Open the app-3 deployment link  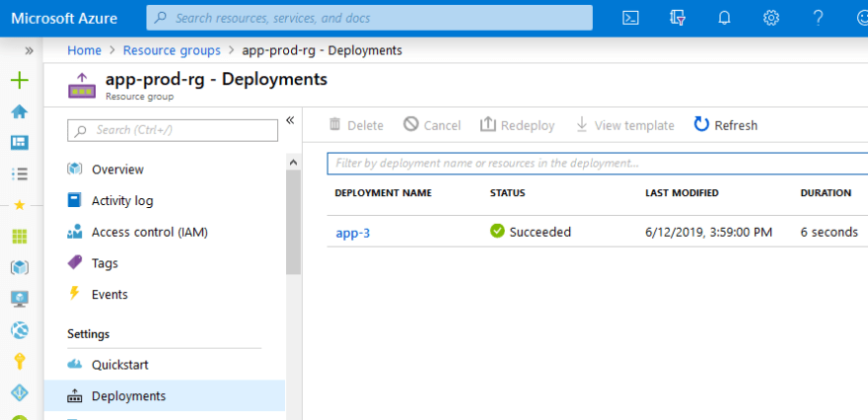coord(353,233)
